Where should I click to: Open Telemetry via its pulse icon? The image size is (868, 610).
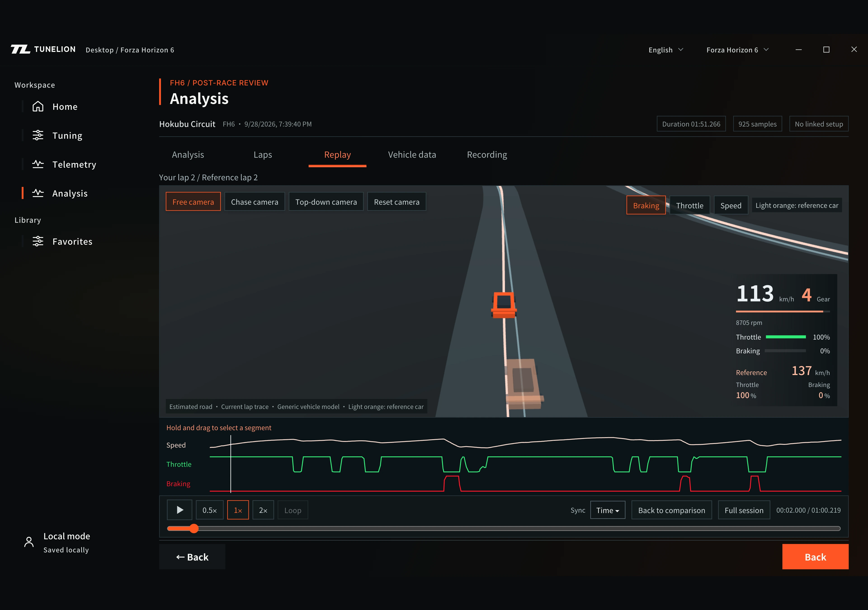[x=38, y=164]
